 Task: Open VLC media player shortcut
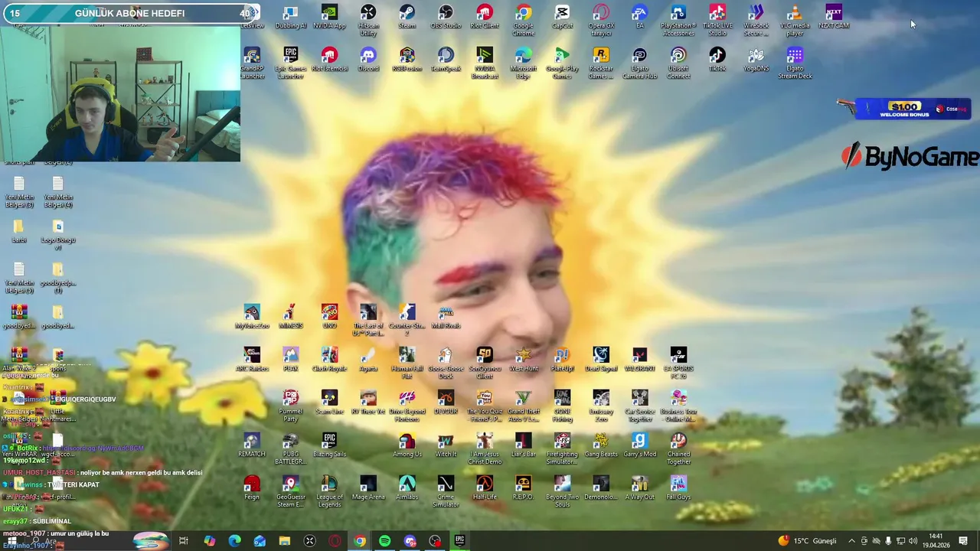pyautogui.click(x=795, y=21)
